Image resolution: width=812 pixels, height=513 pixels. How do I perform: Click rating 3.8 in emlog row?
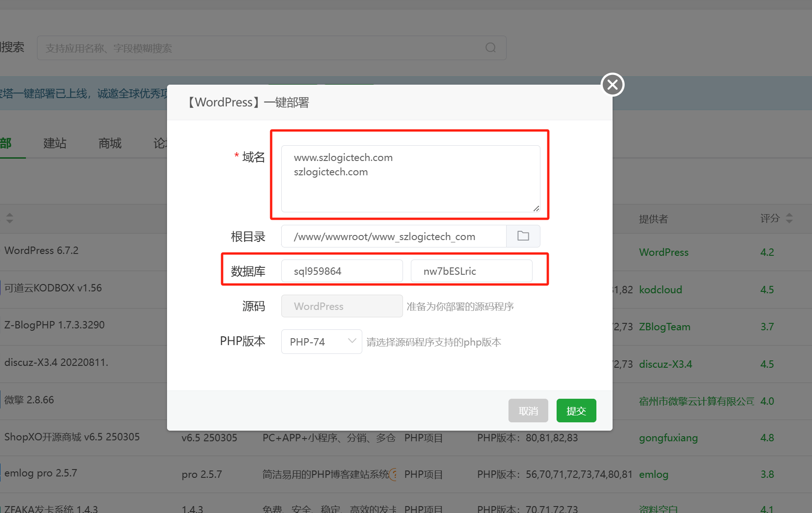[x=767, y=474]
